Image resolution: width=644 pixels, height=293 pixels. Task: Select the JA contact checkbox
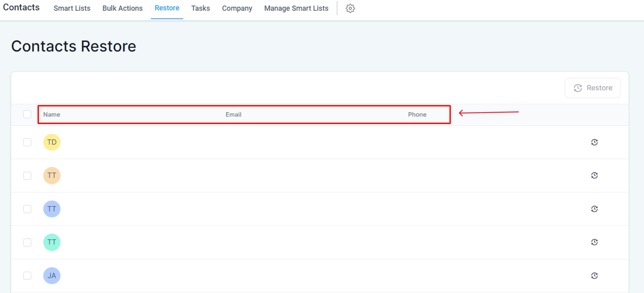pos(27,276)
